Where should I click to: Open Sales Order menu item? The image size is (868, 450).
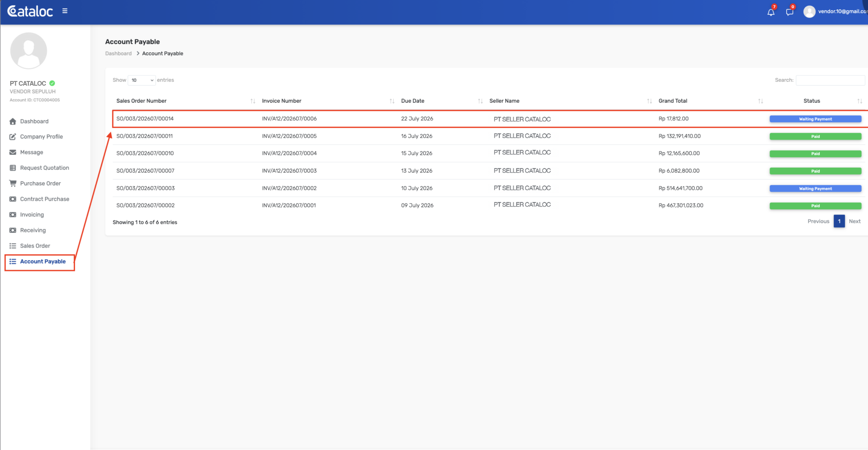pyautogui.click(x=35, y=246)
